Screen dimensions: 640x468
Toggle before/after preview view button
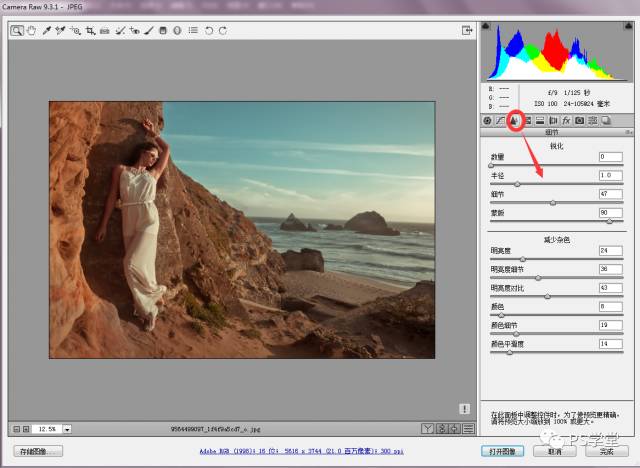pos(426,429)
